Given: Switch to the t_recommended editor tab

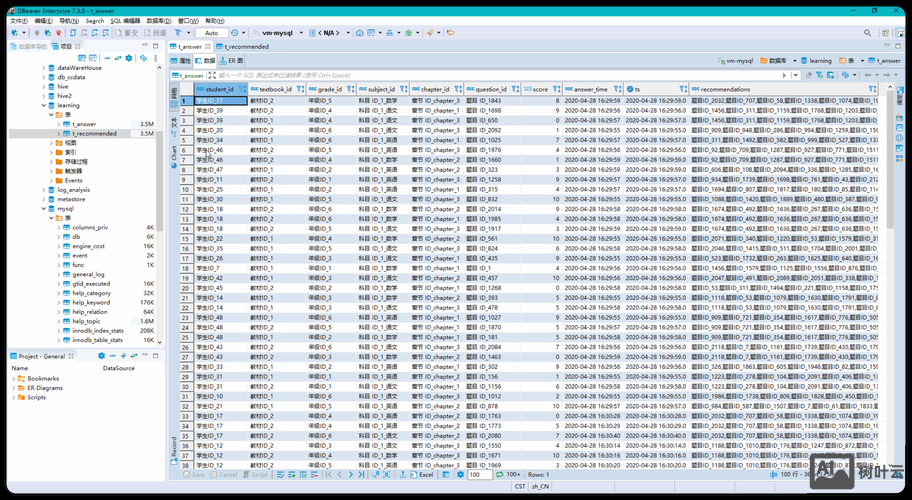Looking at the screenshot, I should click(245, 46).
